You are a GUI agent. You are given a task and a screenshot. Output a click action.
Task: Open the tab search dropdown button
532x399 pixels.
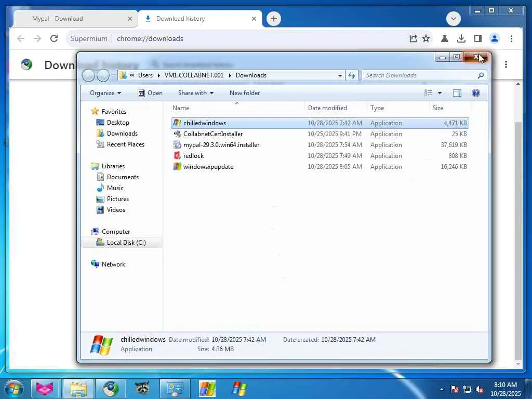[x=453, y=19]
